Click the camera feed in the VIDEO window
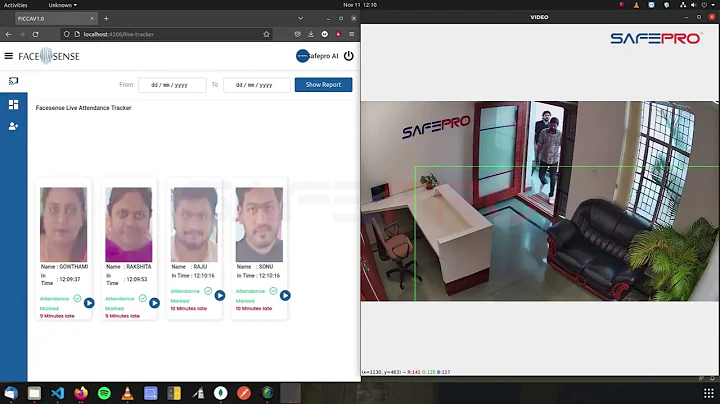 (540, 201)
